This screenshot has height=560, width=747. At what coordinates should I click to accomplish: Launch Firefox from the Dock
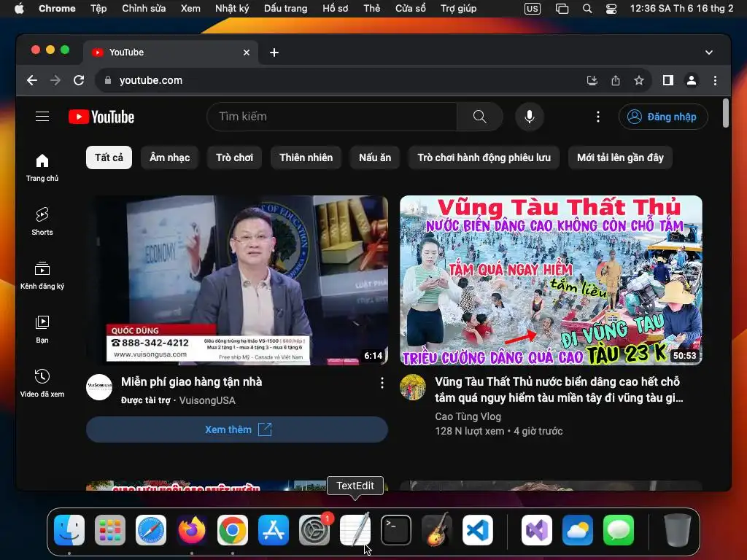click(x=192, y=529)
